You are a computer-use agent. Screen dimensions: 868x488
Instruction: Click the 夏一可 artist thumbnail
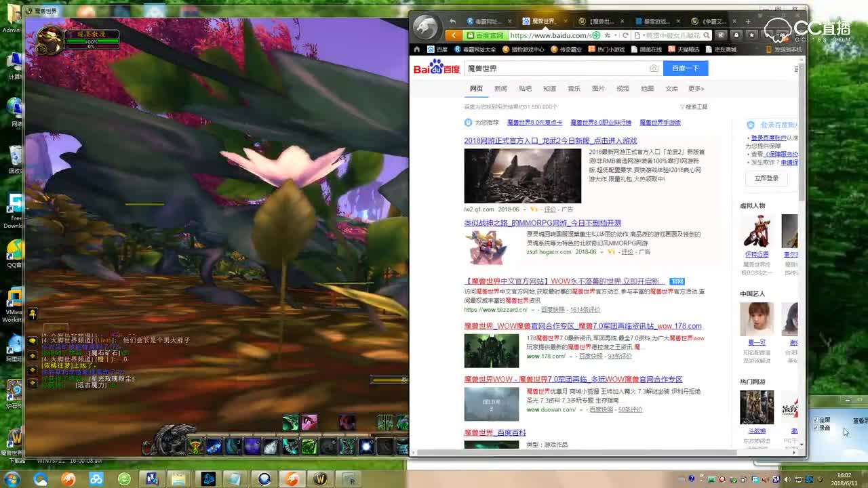(757, 319)
